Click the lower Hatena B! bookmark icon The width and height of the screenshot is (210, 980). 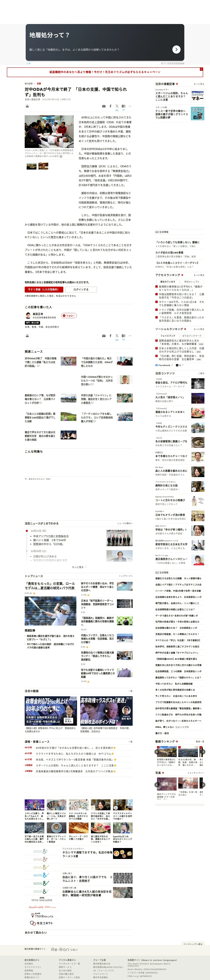(x=123, y=336)
